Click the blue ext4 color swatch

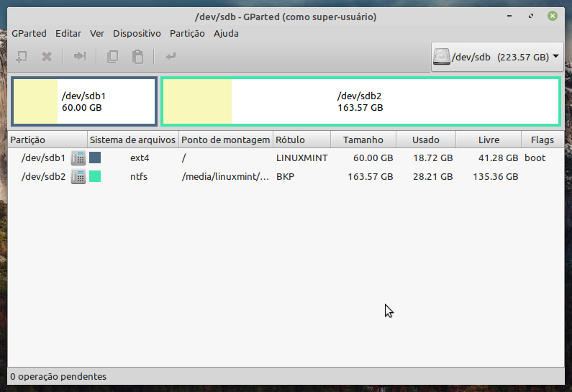pos(95,158)
